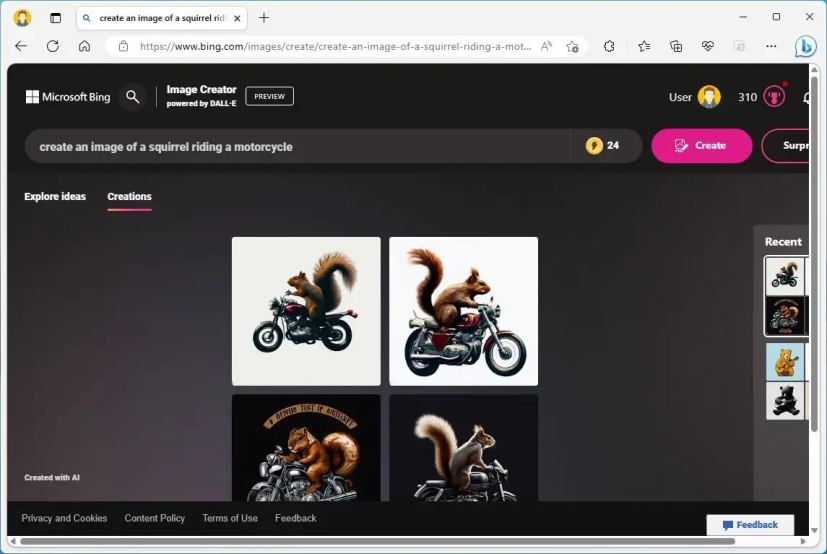Click the pink Create button
Screen dimensions: 827x554
point(701,146)
